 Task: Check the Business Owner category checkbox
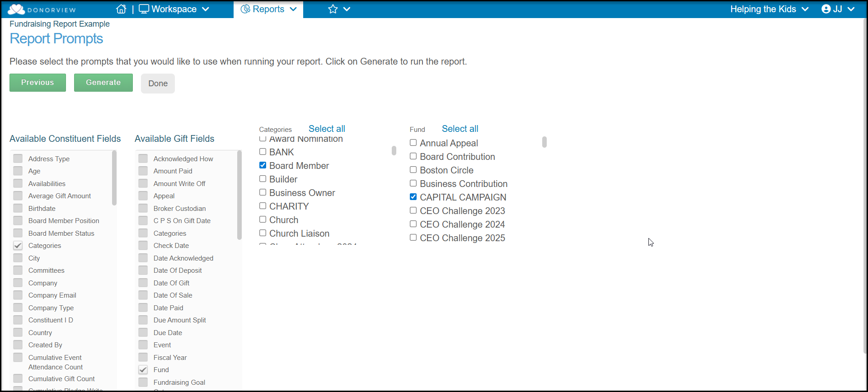[263, 192]
